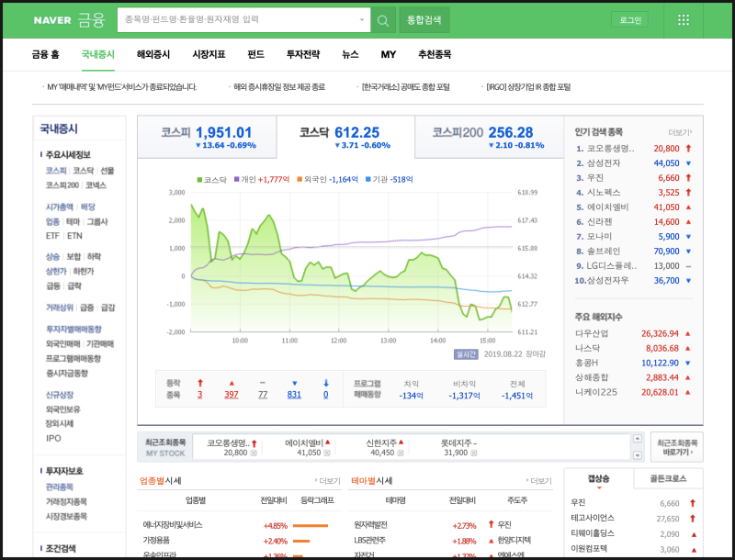Click the NAVER logo
This screenshot has width=735, height=560.
tap(52, 20)
